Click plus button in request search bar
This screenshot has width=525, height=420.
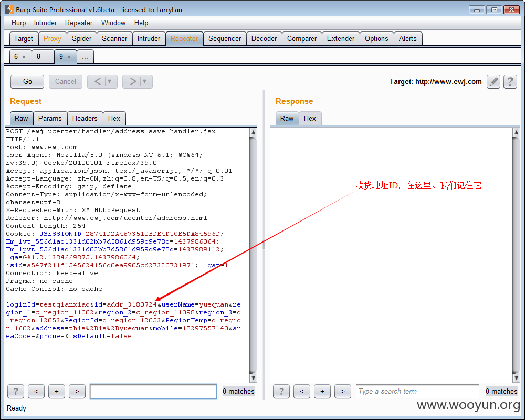pyautogui.click(x=57, y=391)
